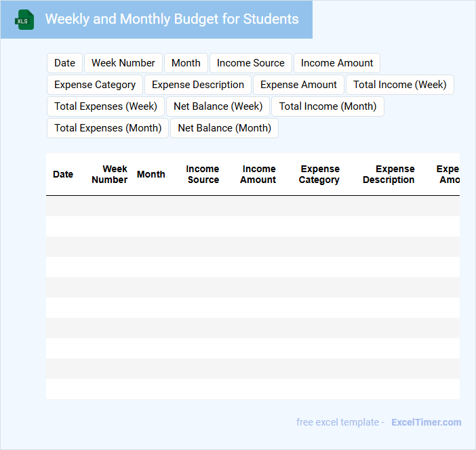Image resolution: width=476 pixels, height=450 pixels.
Task: Click the Date column header in table
Action: [x=63, y=174]
